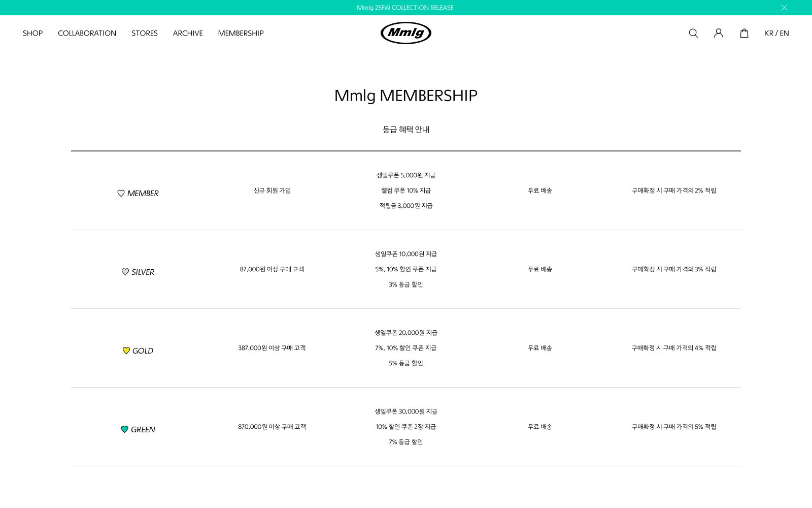Screen dimensions: 812x508
Task: Dismiss the announcement banner with X
Action: tap(784, 8)
